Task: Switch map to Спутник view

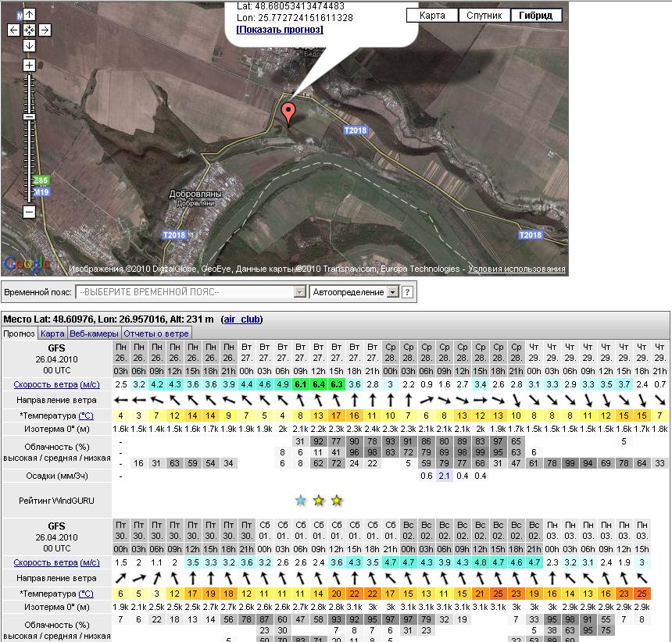Action: [484, 16]
